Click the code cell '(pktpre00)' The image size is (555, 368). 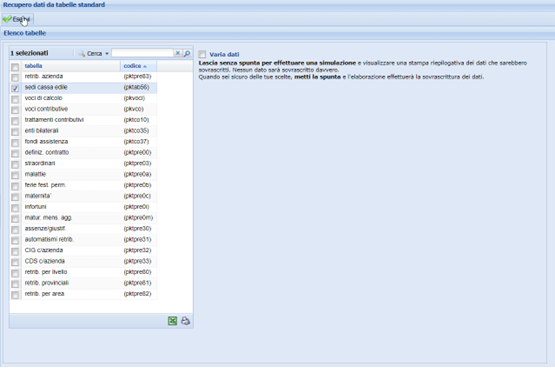[137, 152]
